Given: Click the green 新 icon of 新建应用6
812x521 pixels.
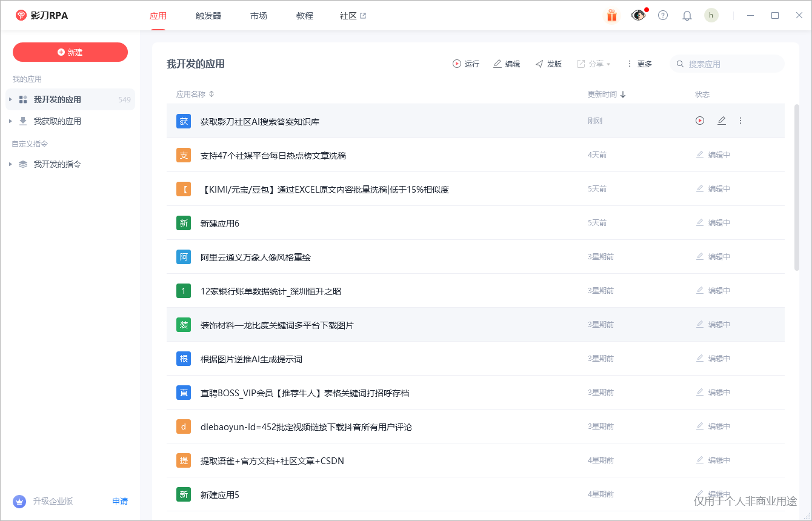Looking at the screenshot, I should tap(184, 223).
